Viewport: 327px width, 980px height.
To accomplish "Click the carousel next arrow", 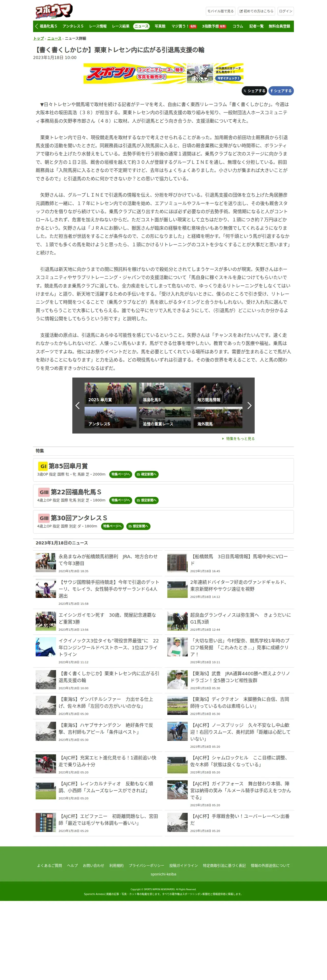I will [249, 406].
